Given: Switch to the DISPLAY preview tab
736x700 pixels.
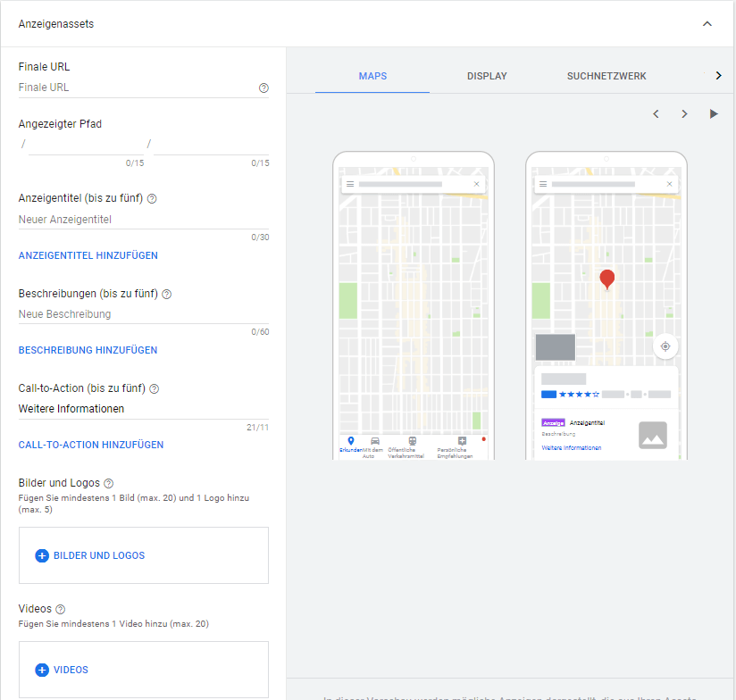Looking at the screenshot, I should (x=487, y=77).
